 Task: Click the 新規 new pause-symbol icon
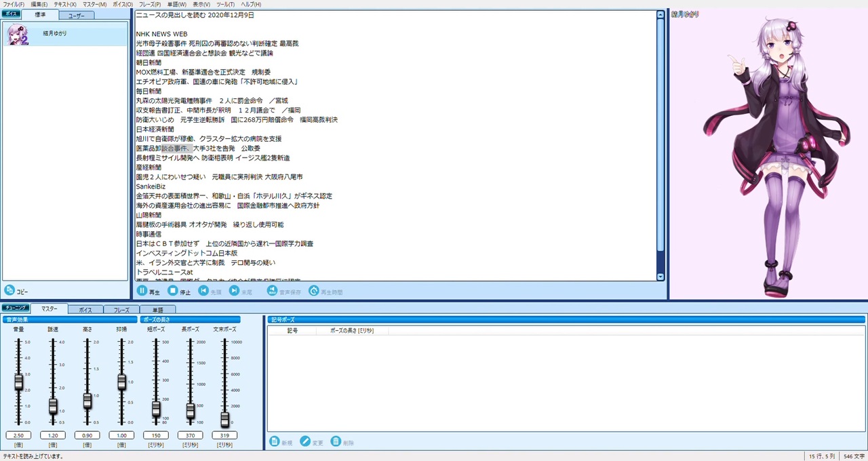(x=275, y=441)
